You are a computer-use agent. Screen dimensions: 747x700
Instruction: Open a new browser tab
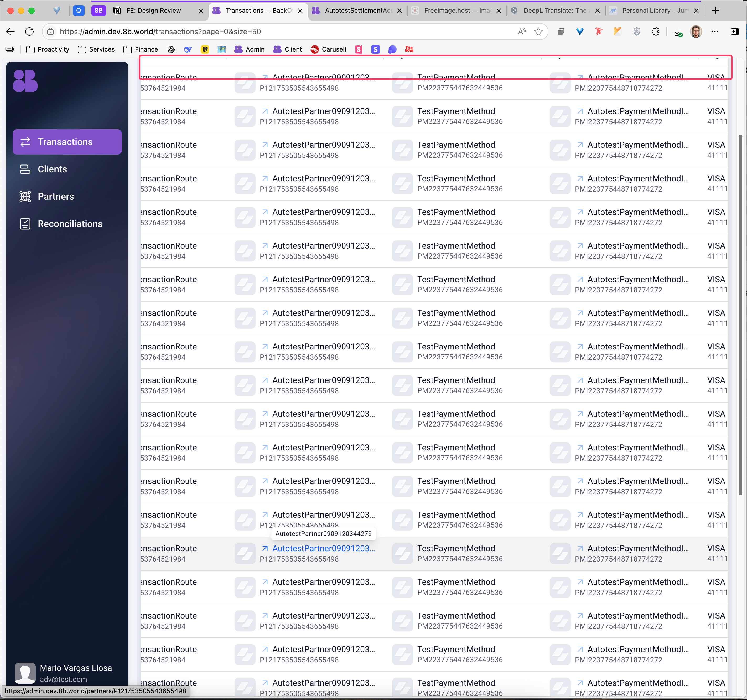point(716,11)
